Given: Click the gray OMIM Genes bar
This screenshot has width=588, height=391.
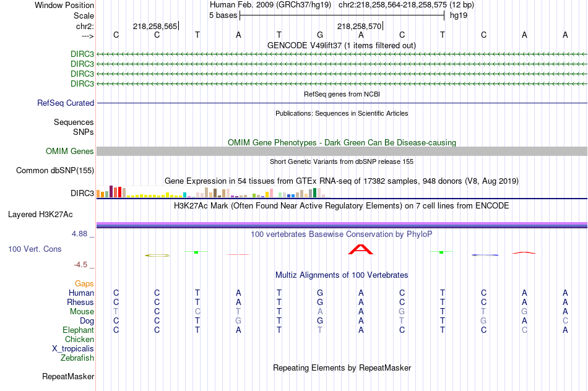Looking at the screenshot, I should tap(342, 152).
